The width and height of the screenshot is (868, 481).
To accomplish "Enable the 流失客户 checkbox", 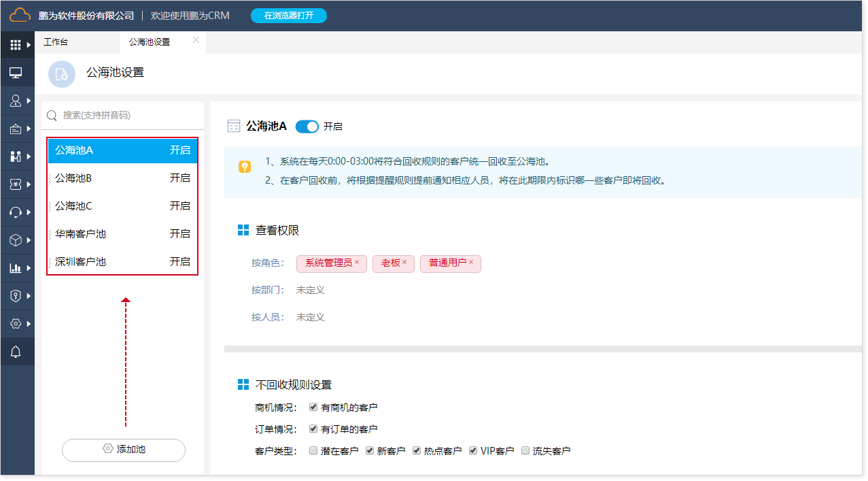I will coord(525,450).
